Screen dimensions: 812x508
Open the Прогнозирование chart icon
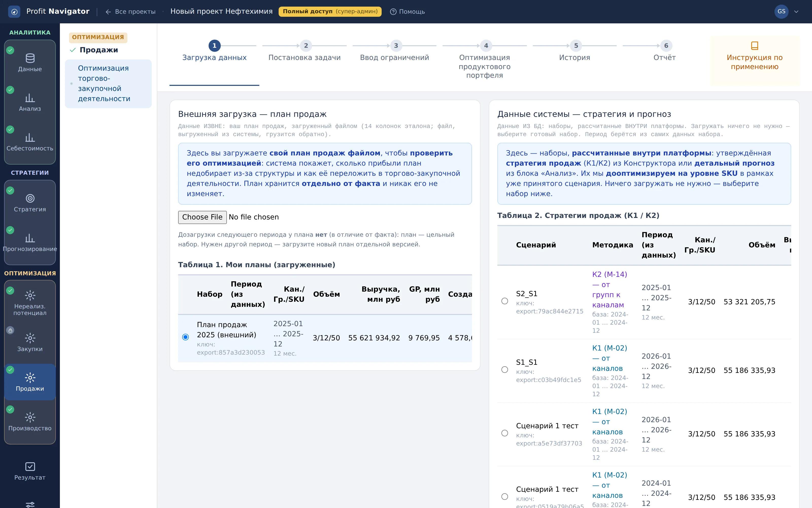point(30,238)
